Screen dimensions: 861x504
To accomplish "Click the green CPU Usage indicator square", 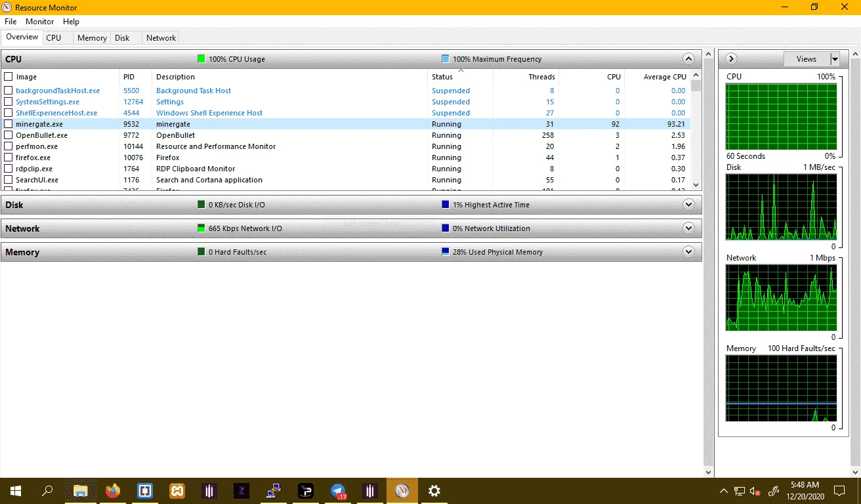I will 201,59.
